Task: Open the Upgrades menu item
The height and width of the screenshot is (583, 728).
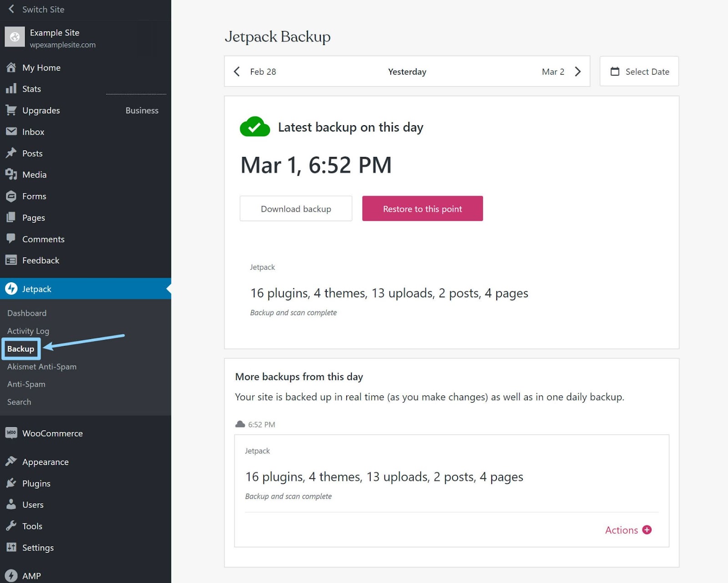Action: coord(86,110)
